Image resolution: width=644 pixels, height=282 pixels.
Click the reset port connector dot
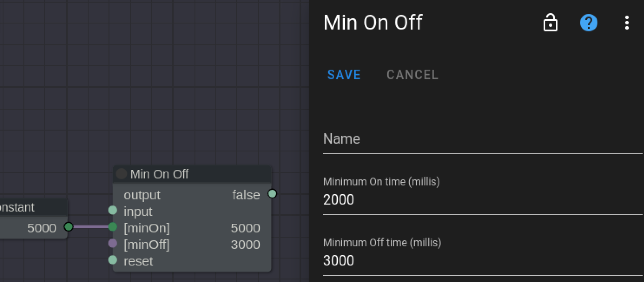(113, 260)
